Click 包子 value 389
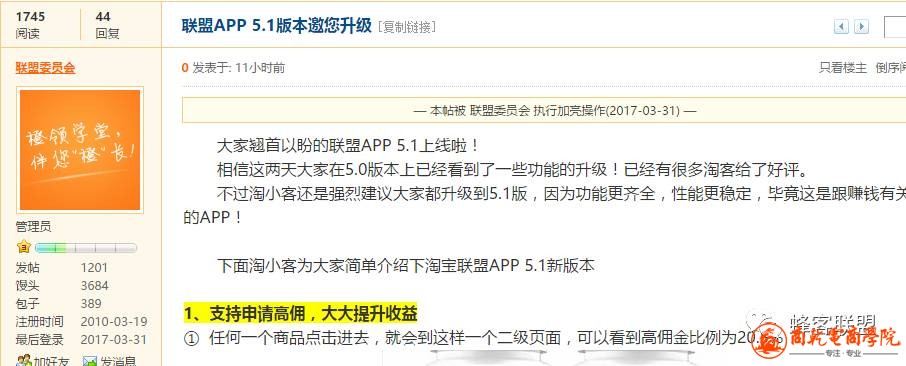Viewport: 906px width, 366px height. (91, 304)
